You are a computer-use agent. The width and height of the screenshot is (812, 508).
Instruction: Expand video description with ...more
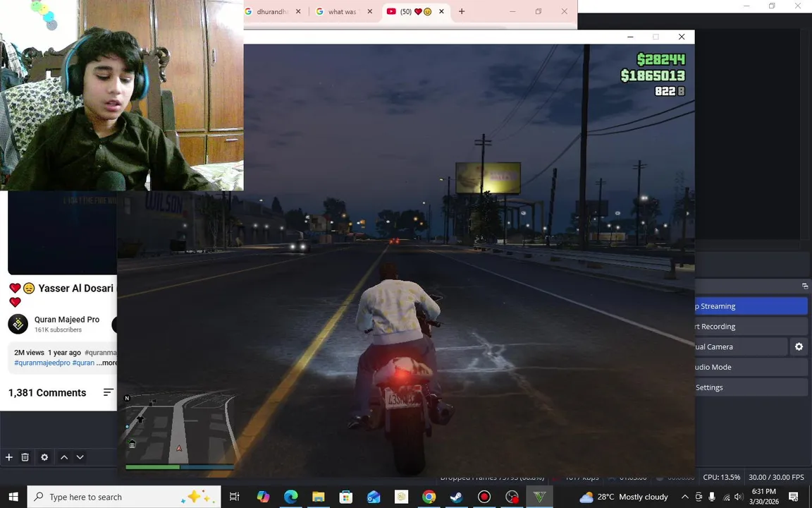click(x=106, y=363)
